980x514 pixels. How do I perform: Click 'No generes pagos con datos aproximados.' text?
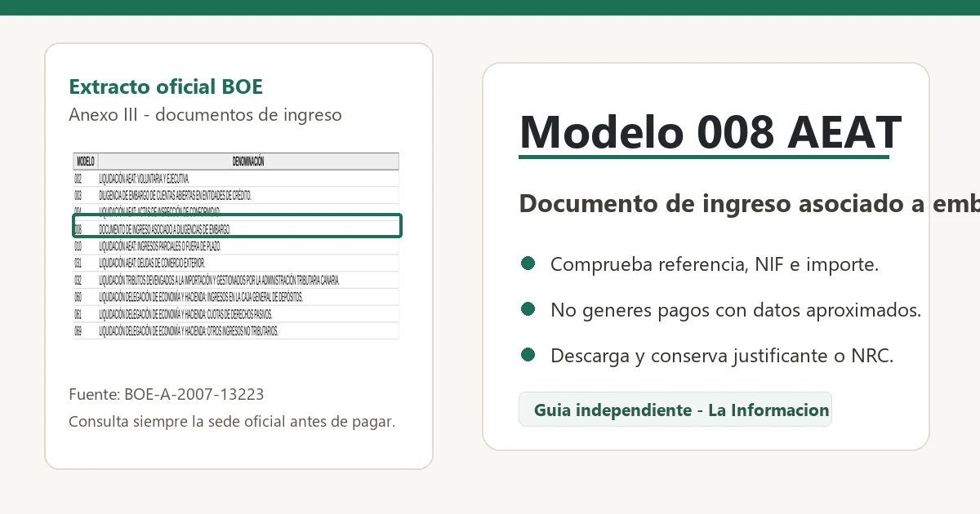(x=736, y=310)
